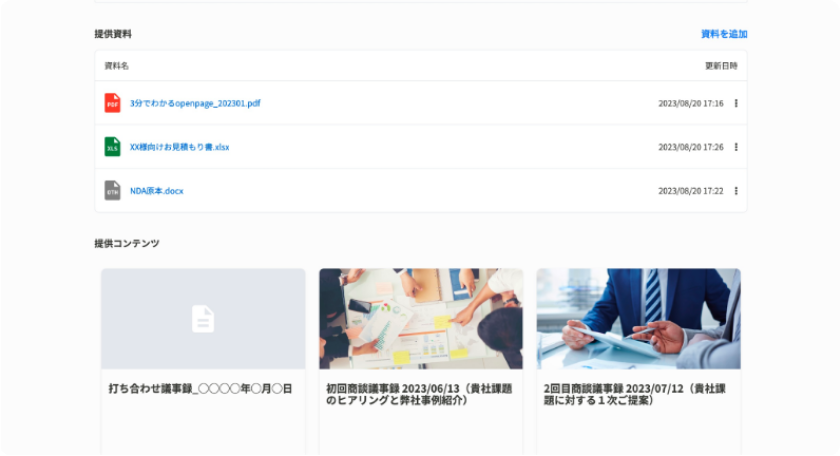Click the 提供資料 section heading
Screen dimensions: 840x456
click(112, 34)
